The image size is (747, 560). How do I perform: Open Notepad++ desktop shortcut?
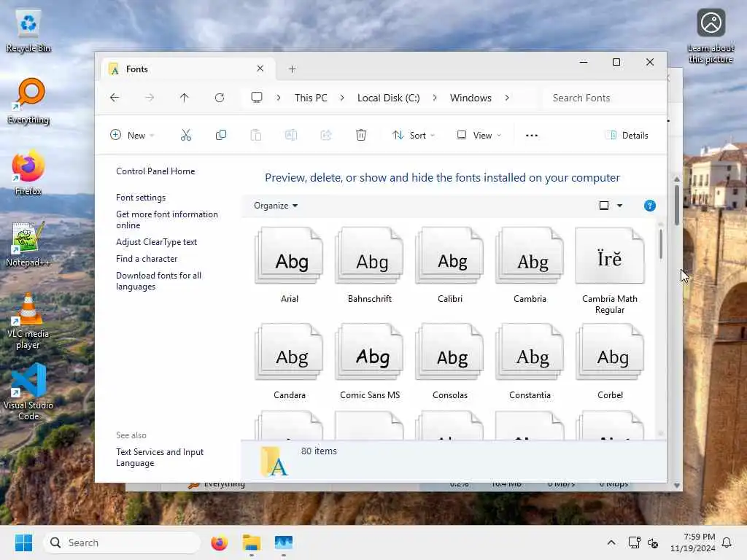click(28, 244)
